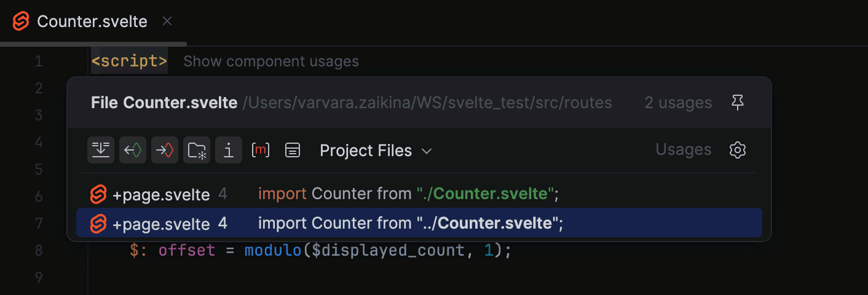
Task: Switch to the Counter.svelte editor tab
Action: pyautogui.click(x=92, y=22)
